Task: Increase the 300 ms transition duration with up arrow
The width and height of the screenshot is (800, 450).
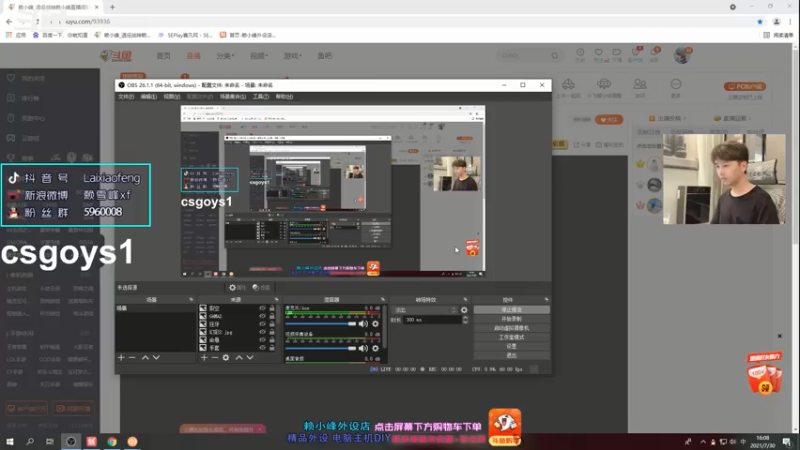Action: [x=465, y=317]
